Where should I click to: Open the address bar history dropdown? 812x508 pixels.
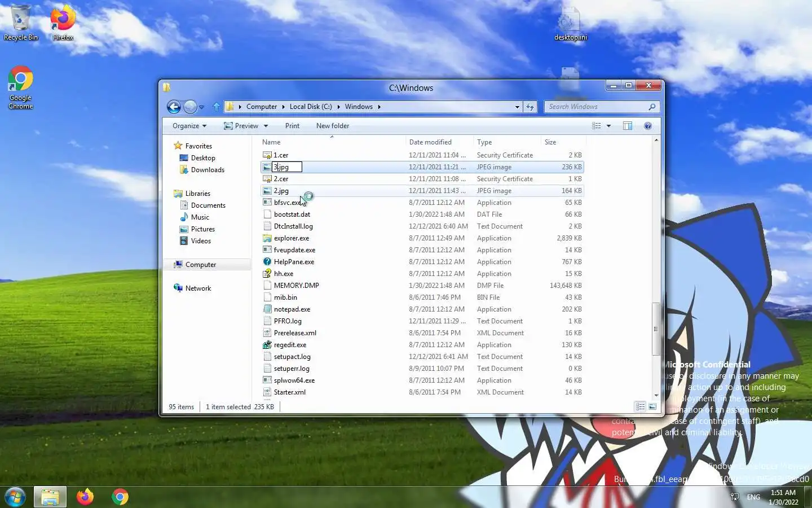coord(517,107)
